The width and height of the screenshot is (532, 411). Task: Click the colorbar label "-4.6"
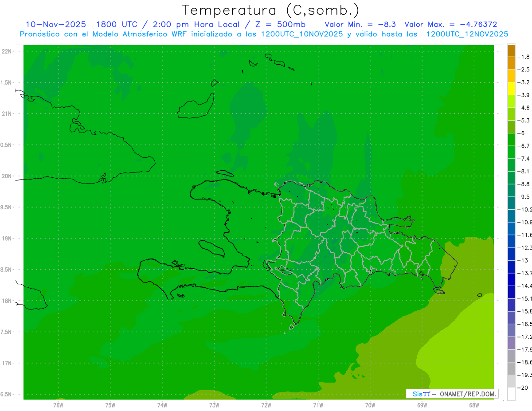click(x=524, y=108)
